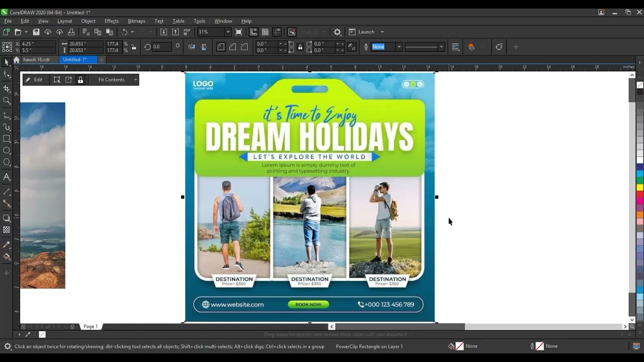Screen dimensions: 644x362
Task: Select the Shape tool
Action: coord(7,74)
